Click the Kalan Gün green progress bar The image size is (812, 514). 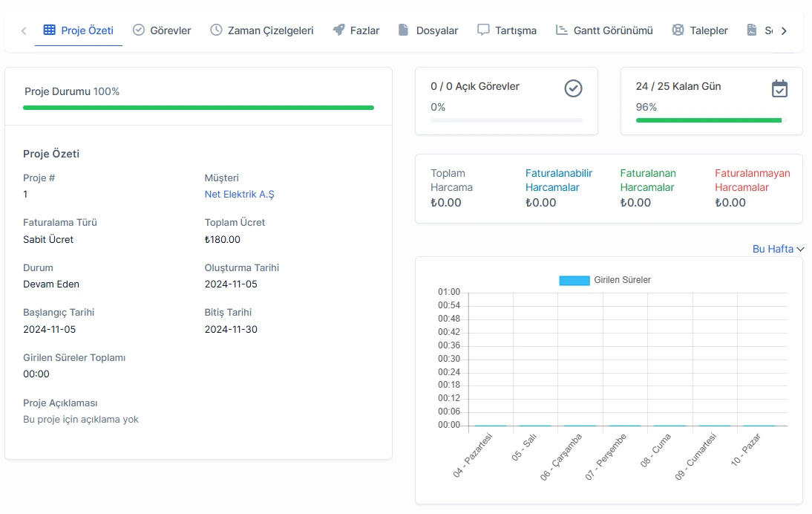pos(708,120)
